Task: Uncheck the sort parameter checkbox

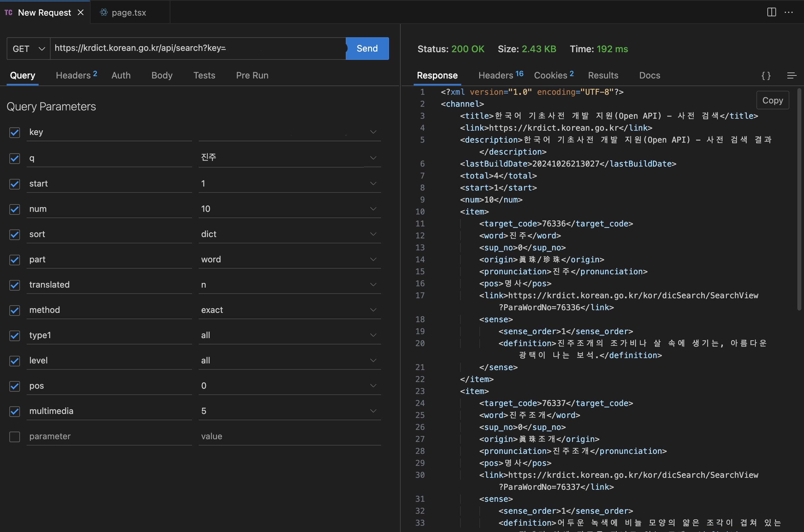Action: pos(15,234)
